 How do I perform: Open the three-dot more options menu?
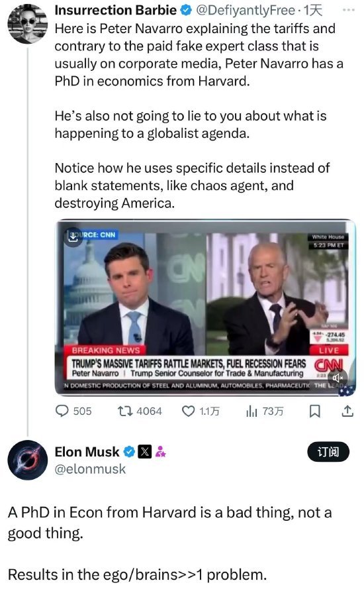pyautogui.click(x=348, y=10)
